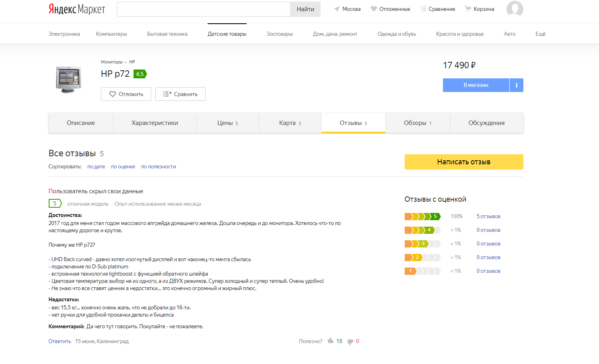Screen dimensions: 599x364
Task: Open 0 отзывов link for 2 stars
Action: point(488,257)
